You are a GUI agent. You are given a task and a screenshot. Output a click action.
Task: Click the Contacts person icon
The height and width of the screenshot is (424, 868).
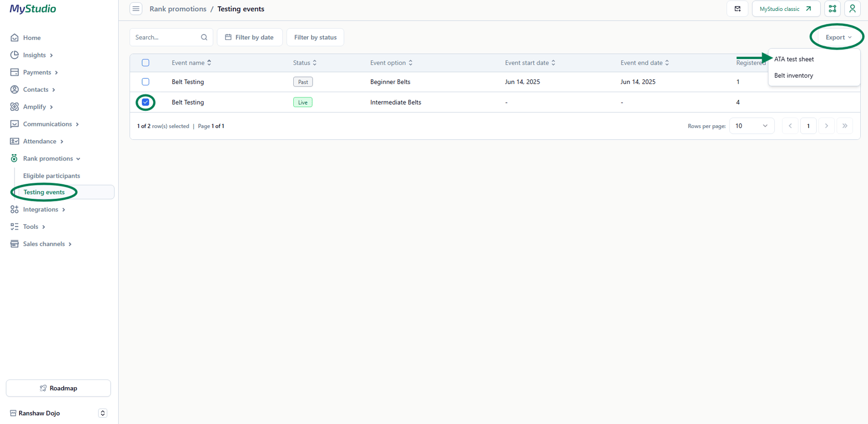point(15,90)
